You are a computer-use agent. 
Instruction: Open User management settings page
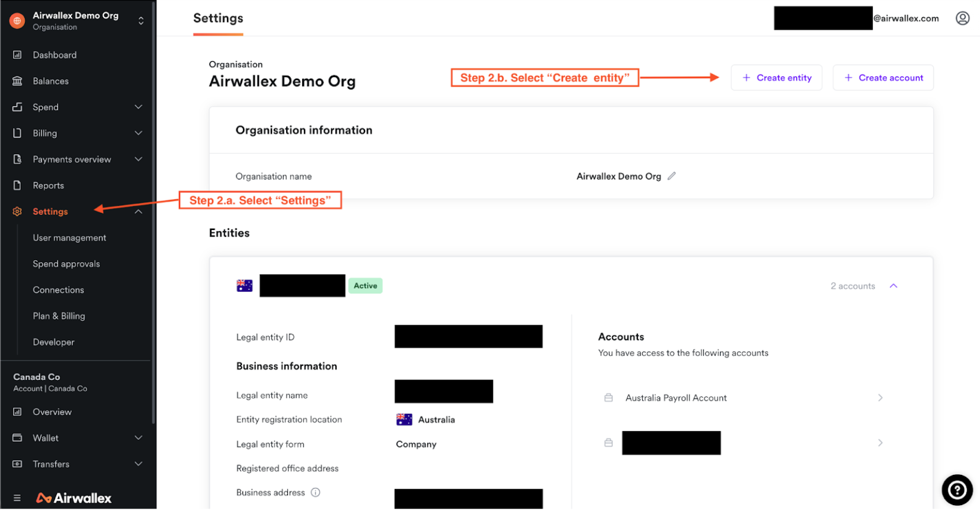69,238
